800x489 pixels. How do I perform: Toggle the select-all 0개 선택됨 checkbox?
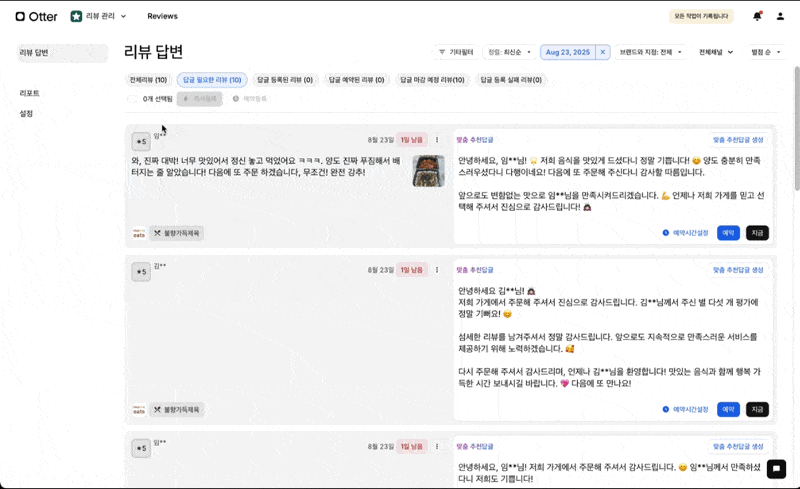coord(132,99)
